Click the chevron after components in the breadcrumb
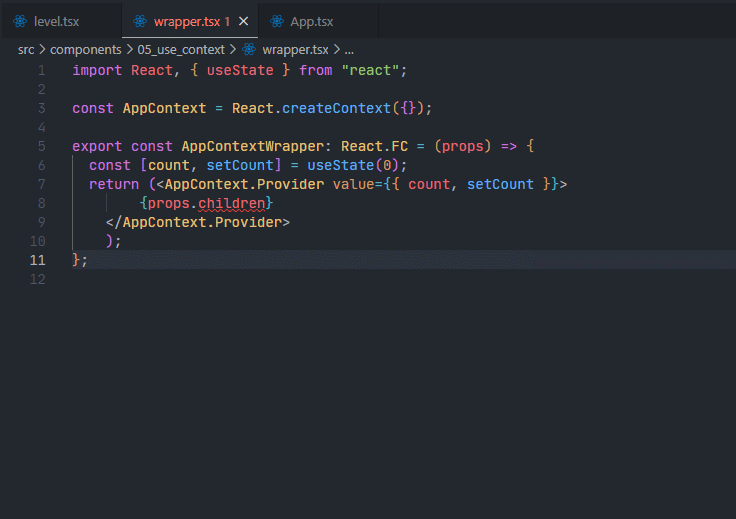The height and width of the screenshot is (519, 736). pyautogui.click(x=130, y=48)
